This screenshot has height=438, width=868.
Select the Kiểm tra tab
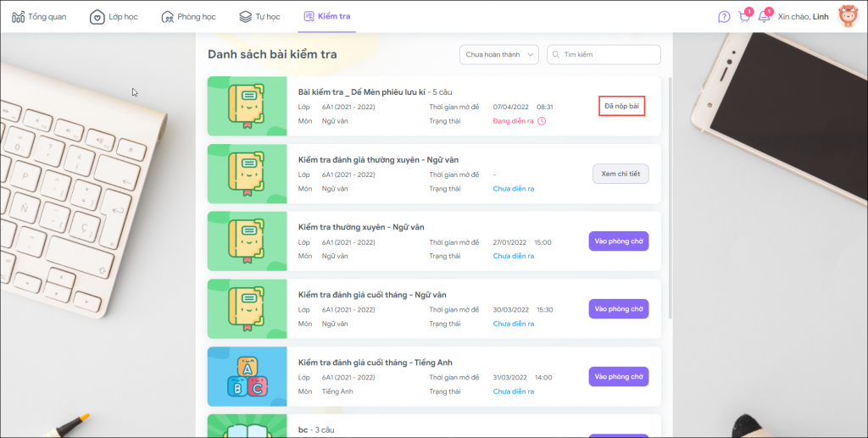tap(326, 17)
